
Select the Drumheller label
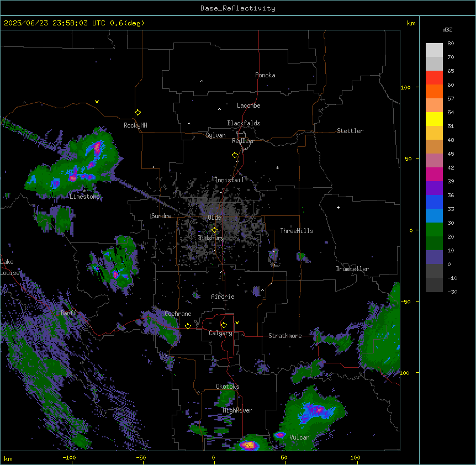352,269
